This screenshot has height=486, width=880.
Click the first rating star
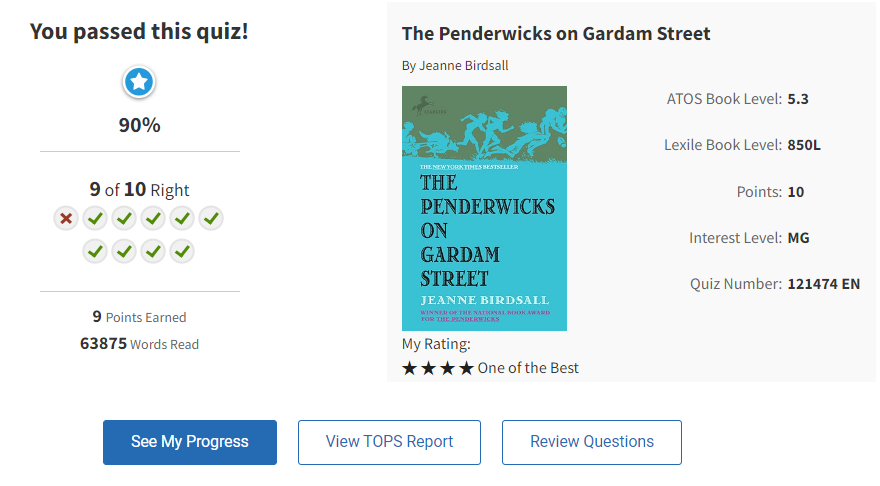coord(409,368)
